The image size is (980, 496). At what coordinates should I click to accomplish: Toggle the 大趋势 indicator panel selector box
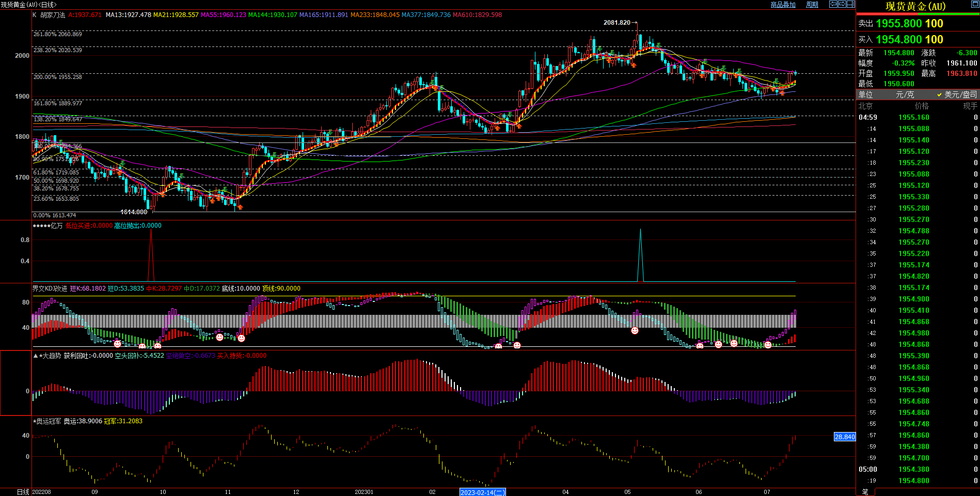(x=15, y=382)
